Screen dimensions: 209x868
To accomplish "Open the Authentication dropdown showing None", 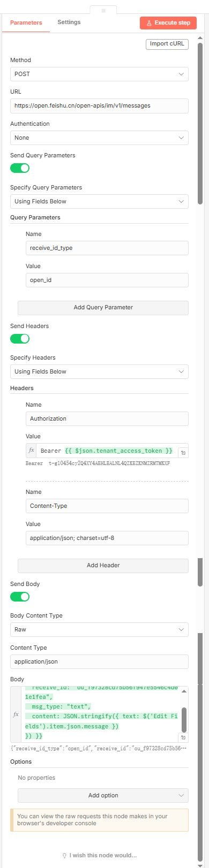I will 99,138.
